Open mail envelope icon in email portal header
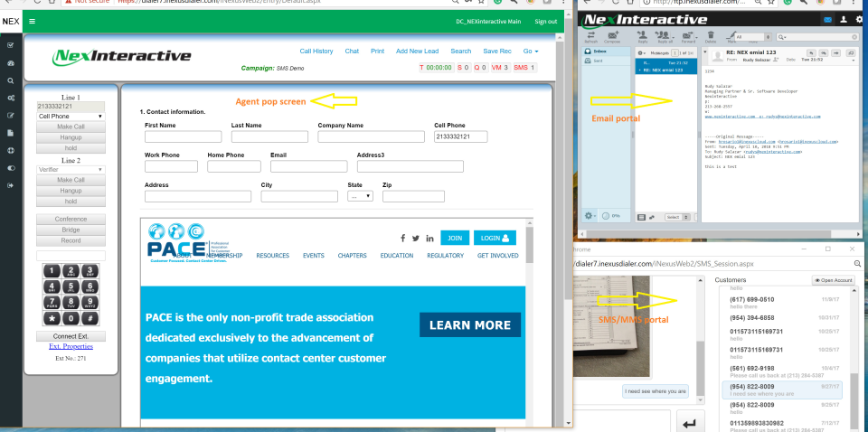This screenshot has width=868, height=432. click(828, 20)
